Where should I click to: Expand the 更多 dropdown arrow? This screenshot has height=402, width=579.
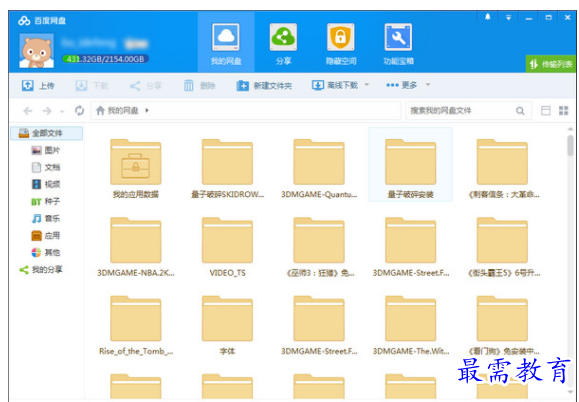click(428, 85)
